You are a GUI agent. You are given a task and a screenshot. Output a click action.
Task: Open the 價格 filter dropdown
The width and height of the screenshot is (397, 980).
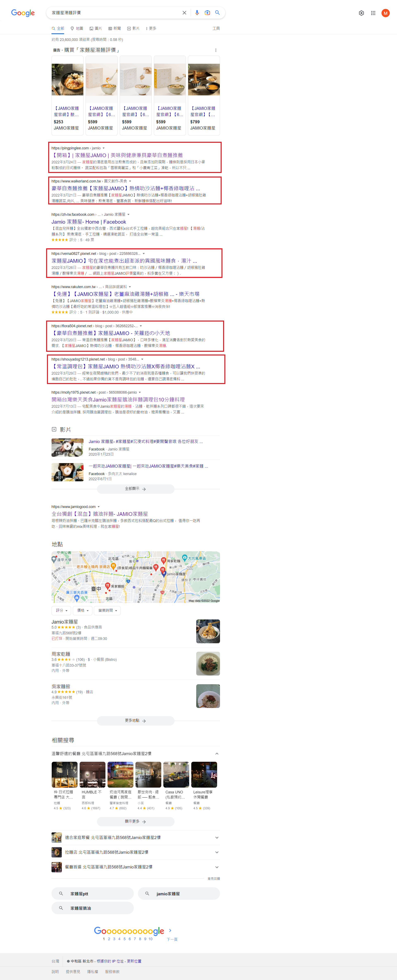tap(83, 610)
